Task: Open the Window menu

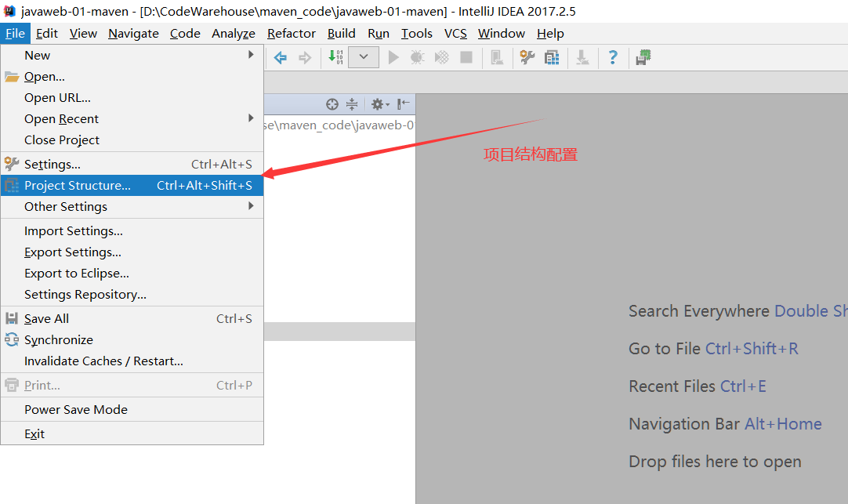Action: [x=502, y=34]
